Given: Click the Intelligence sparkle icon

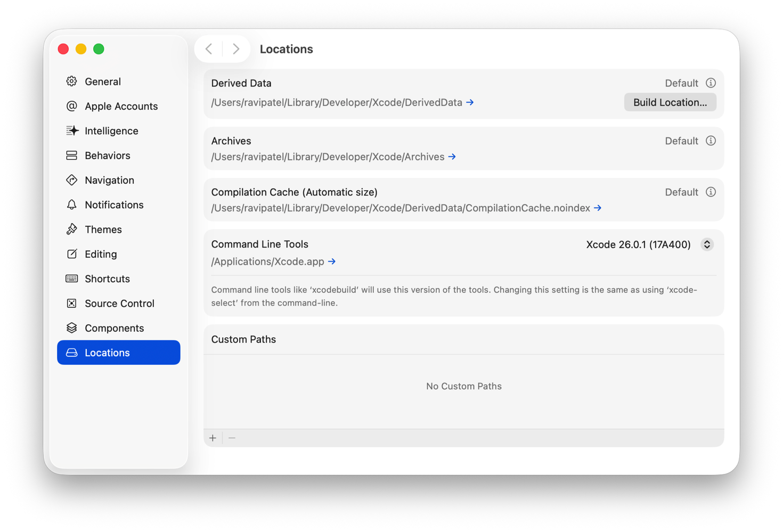Looking at the screenshot, I should [72, 130].
